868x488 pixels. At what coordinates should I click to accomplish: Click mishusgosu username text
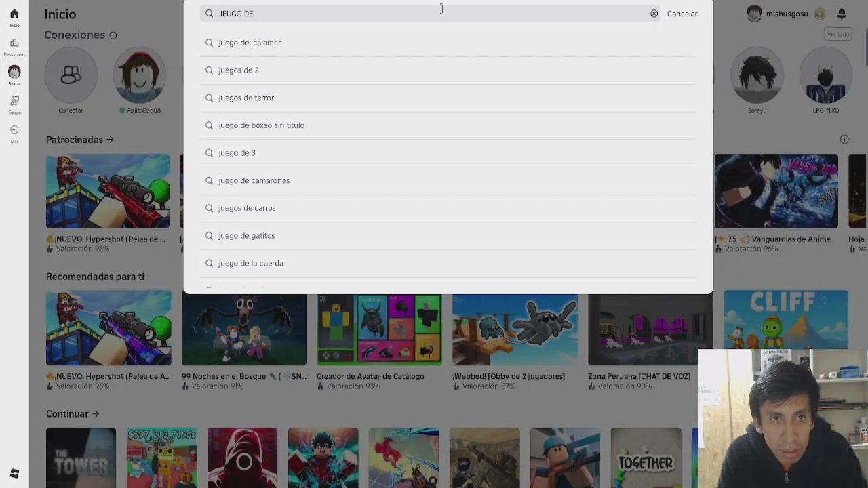coord(787,14)
